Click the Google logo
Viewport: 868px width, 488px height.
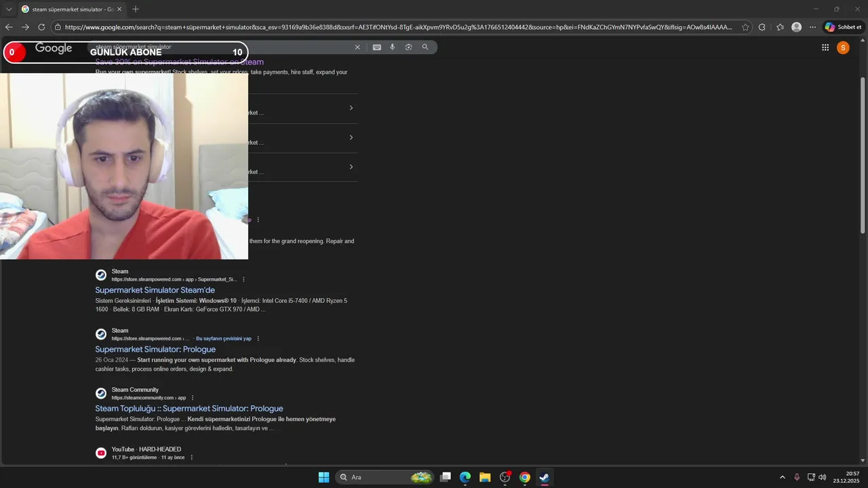pos(54,48)
